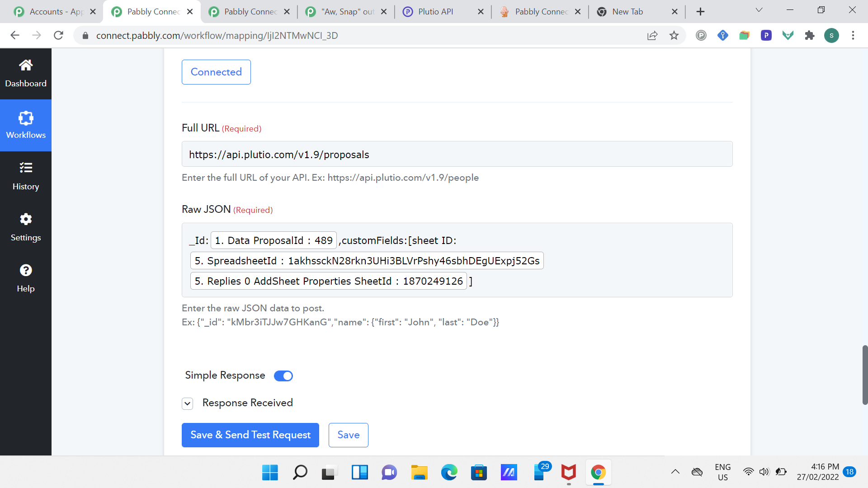
Task: Open Widgets from the taskbar
Action: tap(359, 473)
